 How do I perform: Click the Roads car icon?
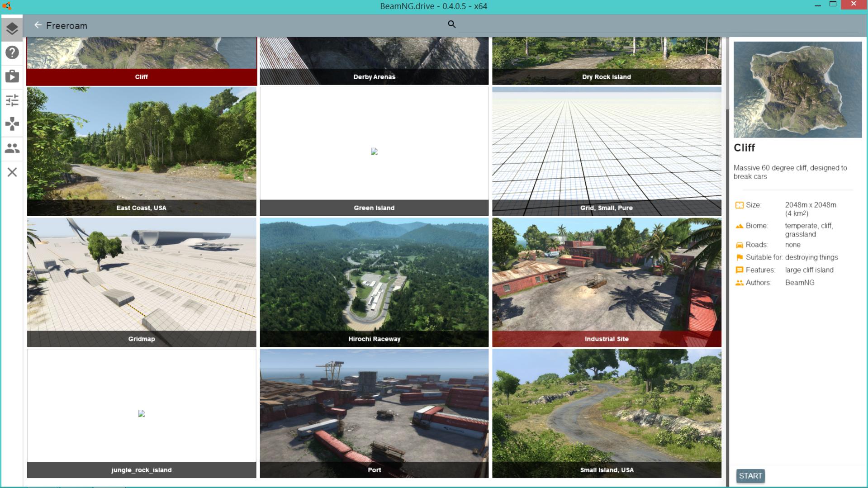[739, 245]
